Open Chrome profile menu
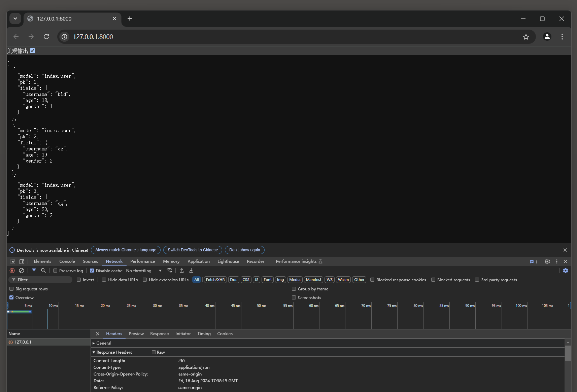This screenshot has height=392, width=577. coord(547,37)
